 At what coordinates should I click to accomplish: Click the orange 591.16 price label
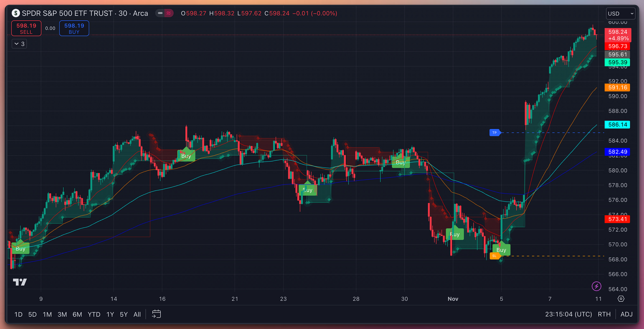click(x=617, y=87)
